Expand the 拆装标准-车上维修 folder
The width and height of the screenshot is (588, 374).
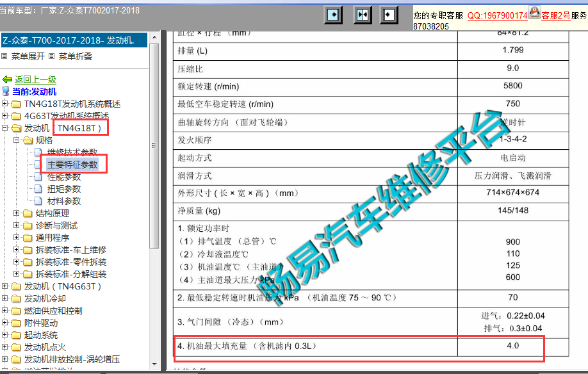[16, 250]
